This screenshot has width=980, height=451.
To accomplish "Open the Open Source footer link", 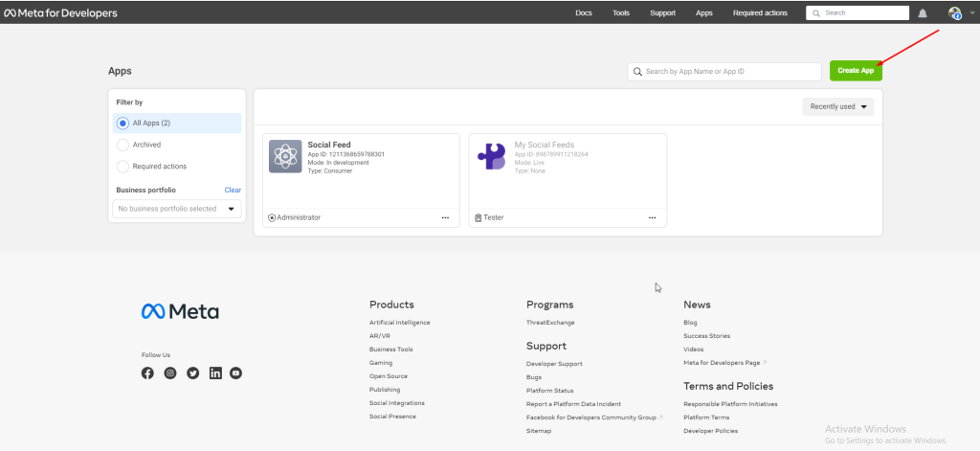I will [x=389, y=376].
